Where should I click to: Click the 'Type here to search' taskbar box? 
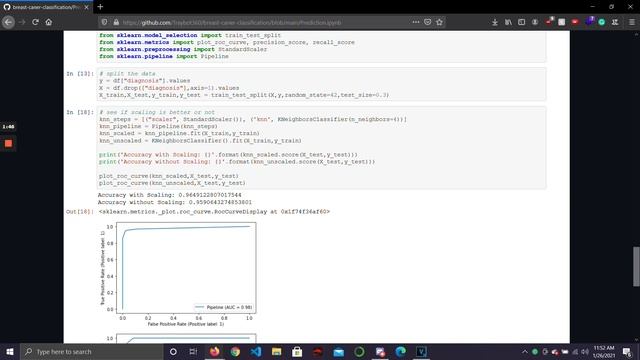point(91,352)
